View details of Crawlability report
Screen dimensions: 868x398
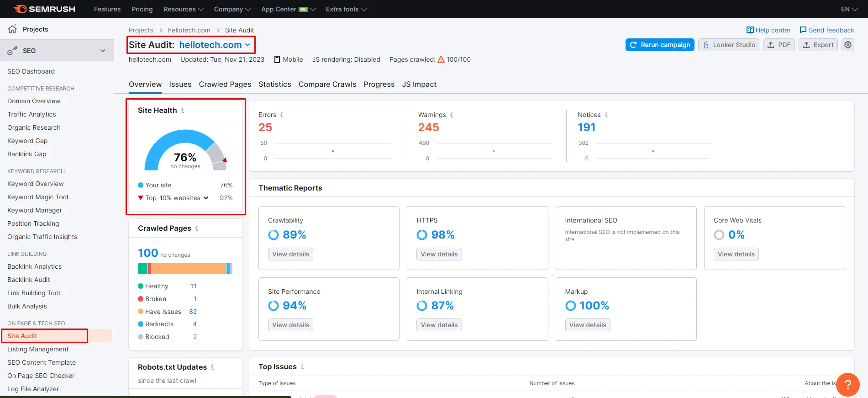290,254
